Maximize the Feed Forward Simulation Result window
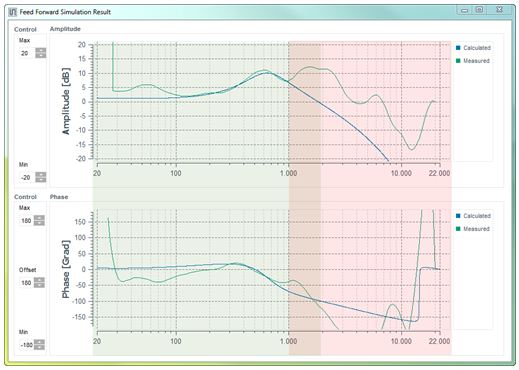The height and width of the screenshot is (370, 519). (479, 10)
